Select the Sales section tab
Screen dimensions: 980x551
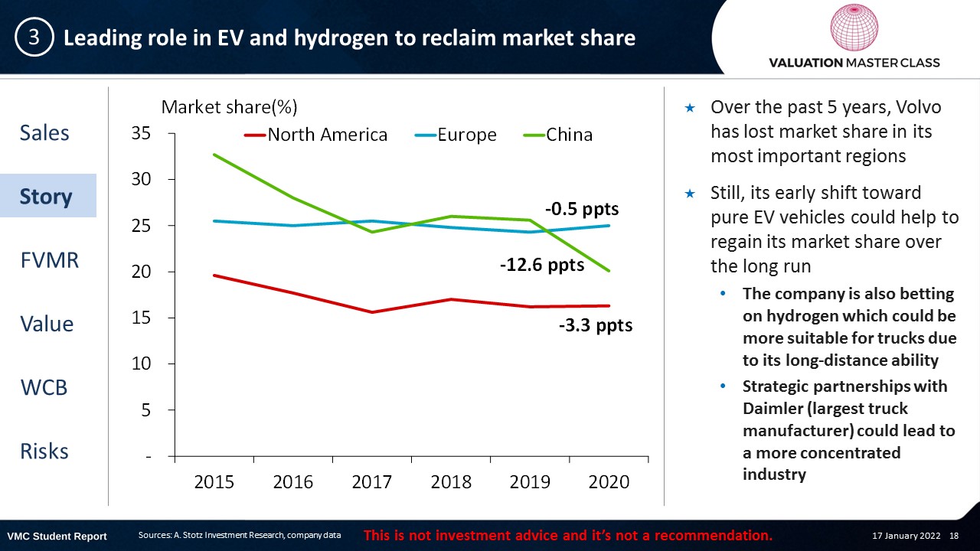tap(44, 133)
